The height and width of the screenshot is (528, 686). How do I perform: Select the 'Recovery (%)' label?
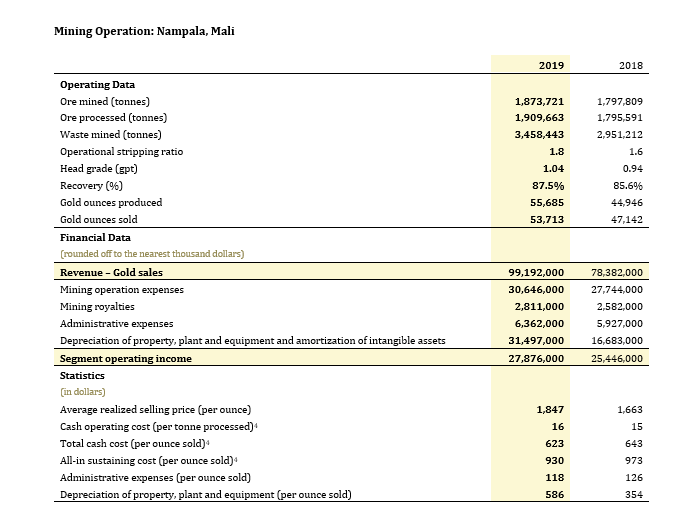click(x=91, y=186)
